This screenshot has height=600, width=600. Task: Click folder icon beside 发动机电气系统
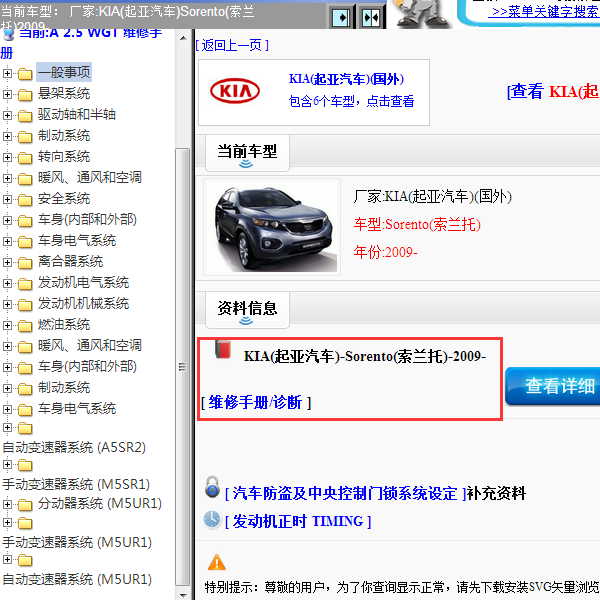point(25,284)
